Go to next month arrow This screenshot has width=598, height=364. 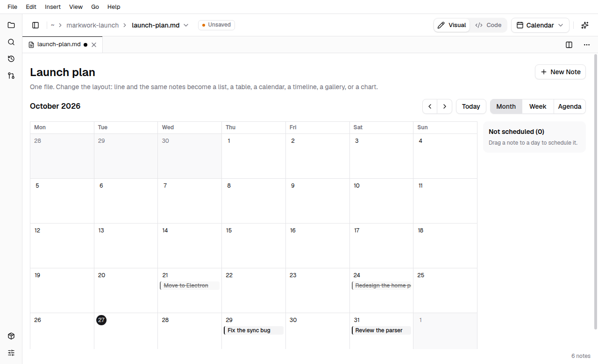(445, 106)
